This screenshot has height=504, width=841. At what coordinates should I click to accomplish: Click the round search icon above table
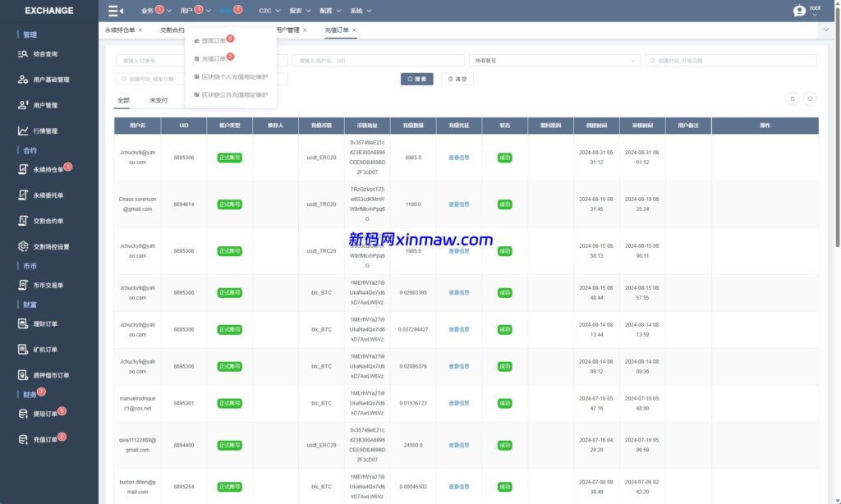click(x=810, y=99)
